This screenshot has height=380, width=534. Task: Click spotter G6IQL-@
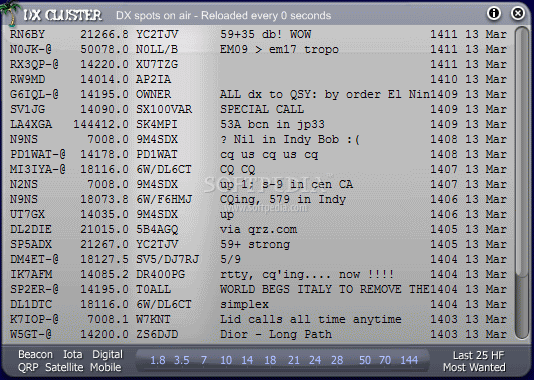34,94
